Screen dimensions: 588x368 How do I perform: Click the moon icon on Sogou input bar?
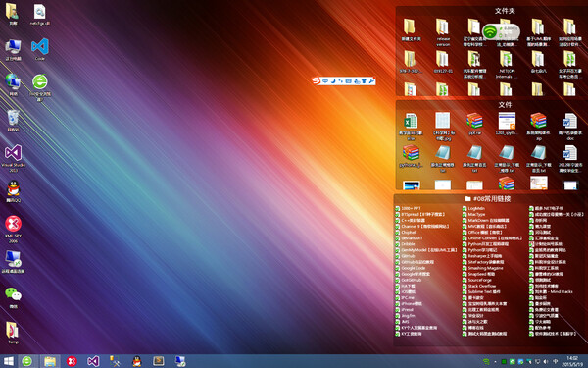tap(333, 80)
